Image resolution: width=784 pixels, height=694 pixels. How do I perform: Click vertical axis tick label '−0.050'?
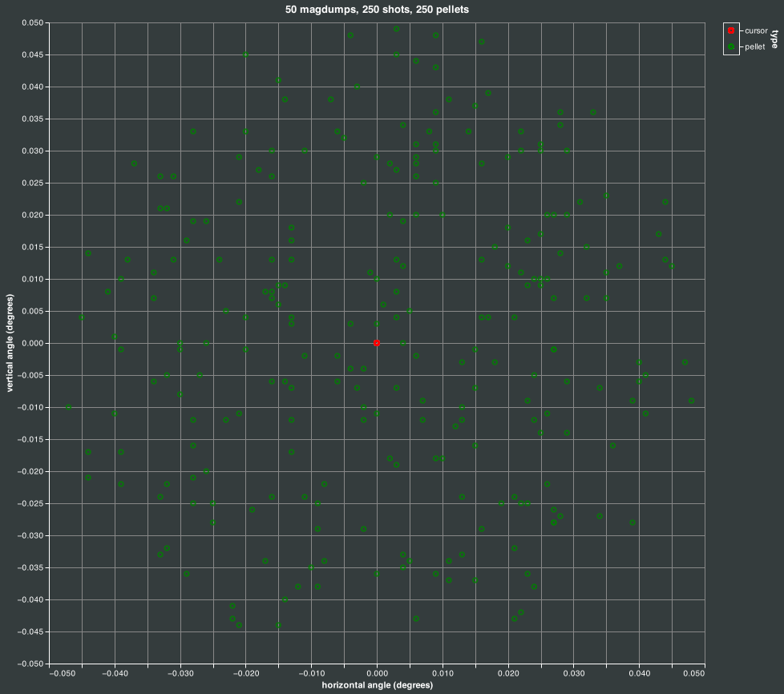[30, 664]
